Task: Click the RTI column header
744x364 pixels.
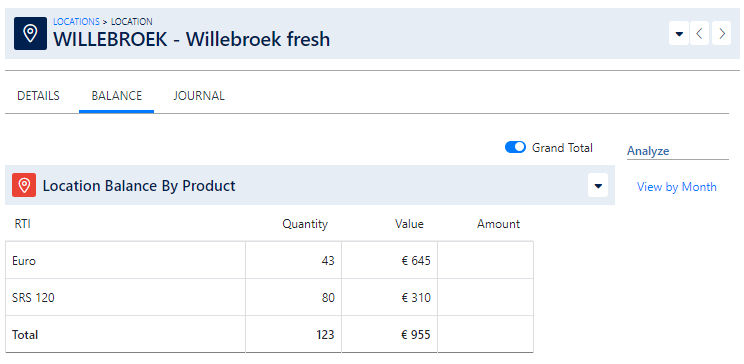Action: point(23,224)
